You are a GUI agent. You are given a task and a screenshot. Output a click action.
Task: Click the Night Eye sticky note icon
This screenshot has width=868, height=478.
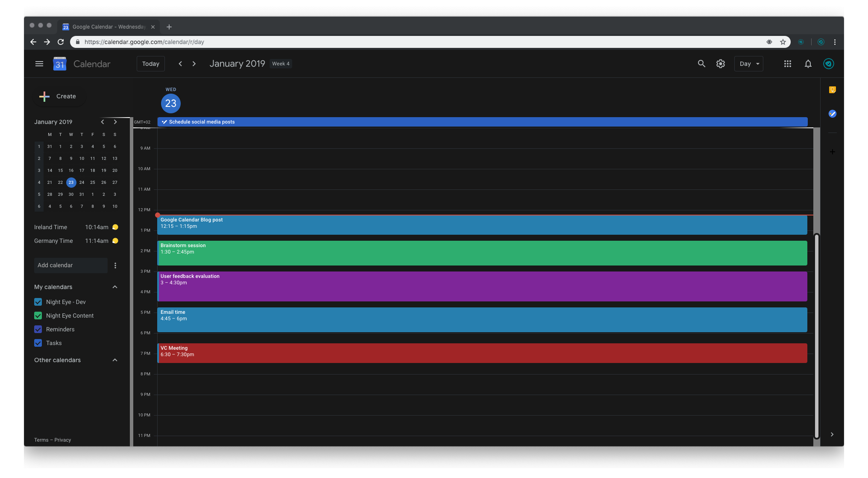[832, 90]
